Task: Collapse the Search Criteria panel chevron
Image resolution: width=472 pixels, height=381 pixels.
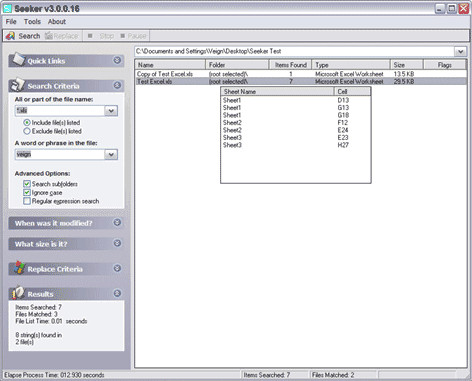Action: pyautogui.click(x=117, y=85)
